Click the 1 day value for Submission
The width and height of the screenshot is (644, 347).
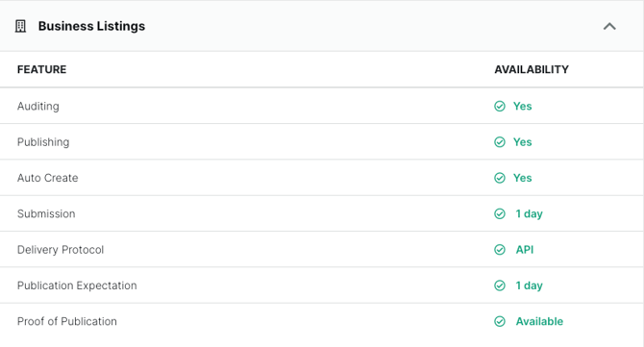click(x=529, y=214)
